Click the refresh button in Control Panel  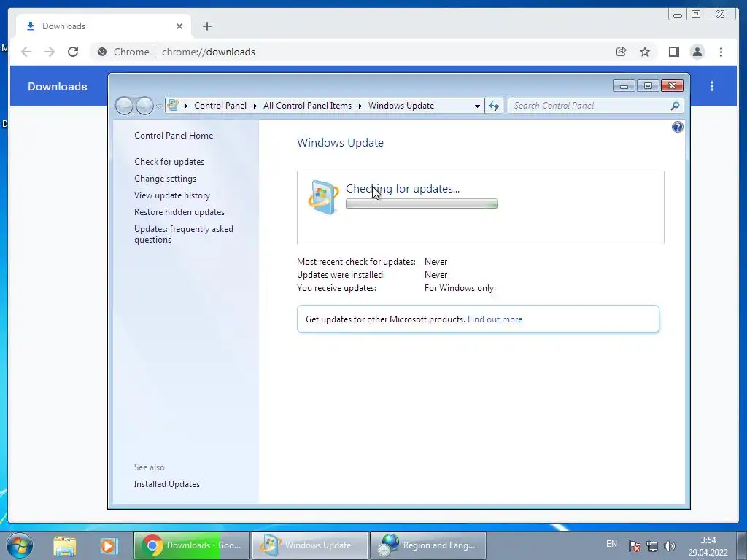tap(494, 106)
